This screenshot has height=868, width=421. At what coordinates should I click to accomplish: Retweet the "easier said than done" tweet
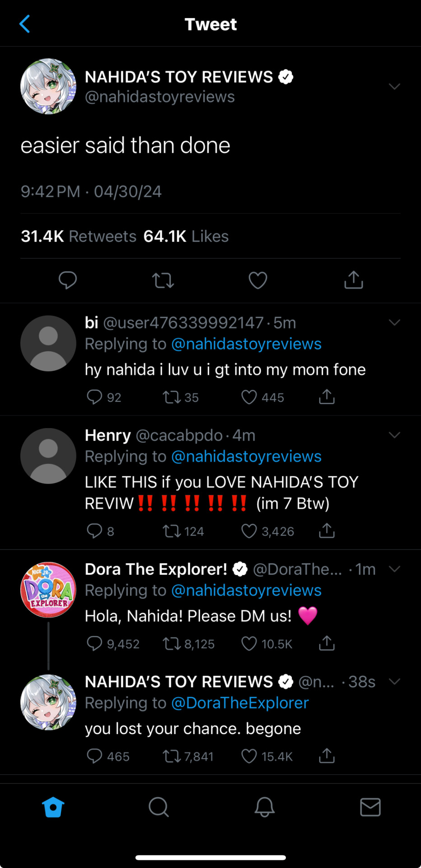click(163, 280)
